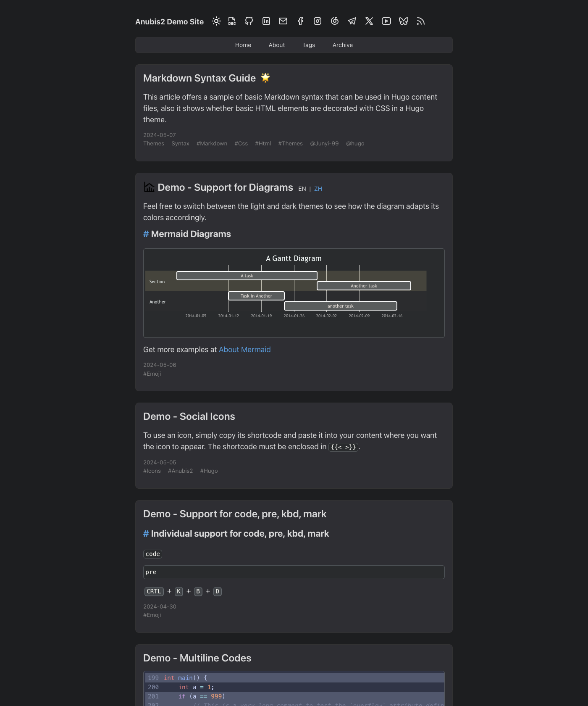This screenshot has height=706, width=588.
Task: Open the Archive section
Action: tap(342, 45)
